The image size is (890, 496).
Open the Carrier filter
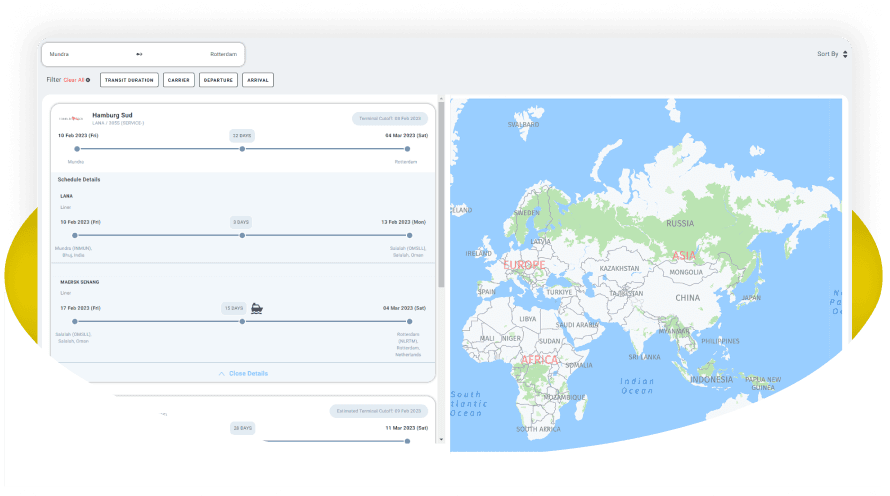coord(179,80)
